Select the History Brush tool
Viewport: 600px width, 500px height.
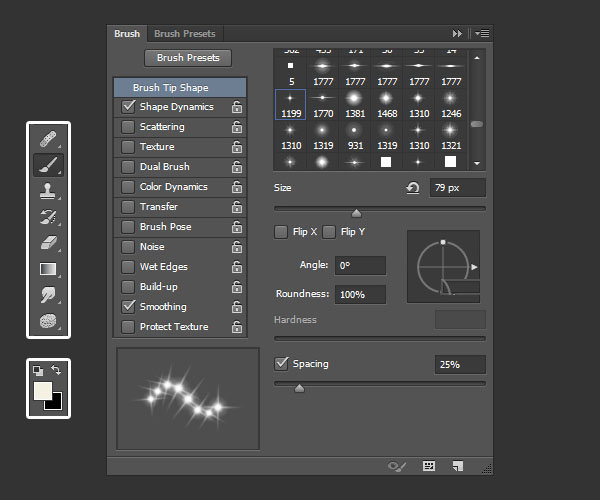48,217
